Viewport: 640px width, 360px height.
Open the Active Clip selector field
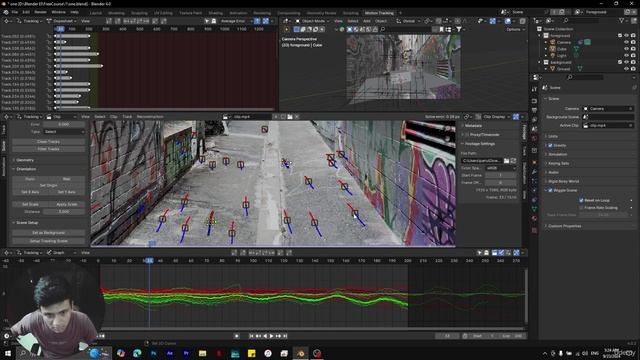(608, 125)
